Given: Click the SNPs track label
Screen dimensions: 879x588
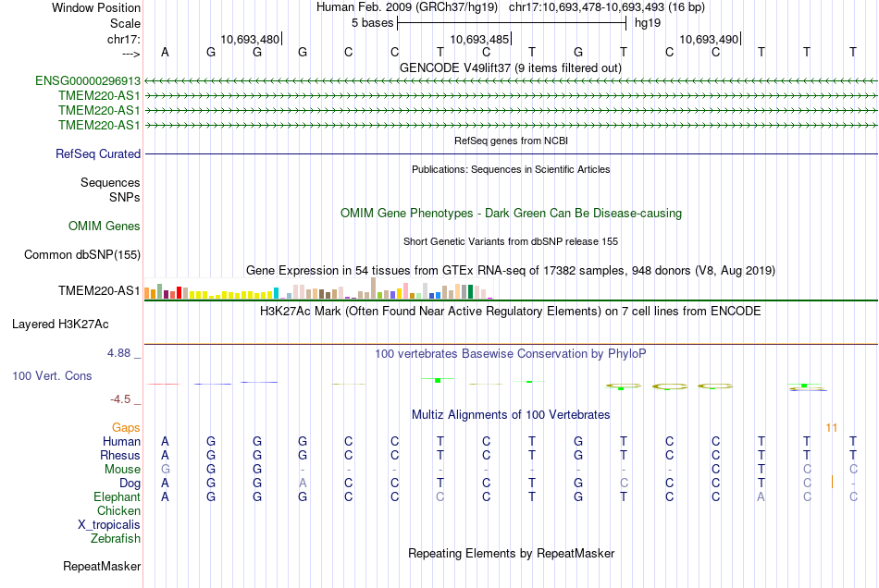Looking at the screenshot, I should click(x=125, y=197).
